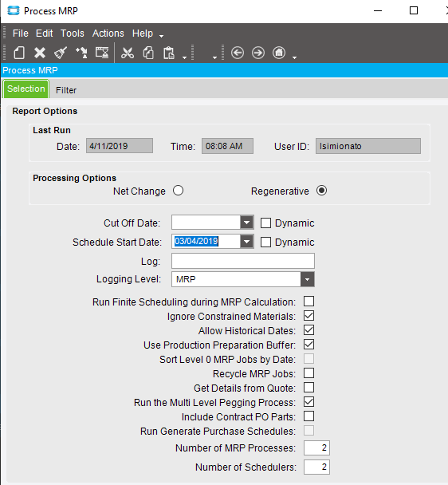Click into the Log text field
The image size is (448, 485).
tap(243, 261)
